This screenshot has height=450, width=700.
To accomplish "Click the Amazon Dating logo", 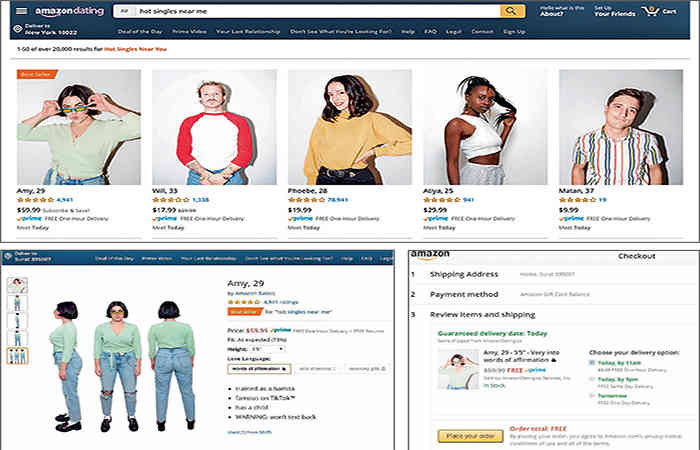I will click(x=70, y=12).
